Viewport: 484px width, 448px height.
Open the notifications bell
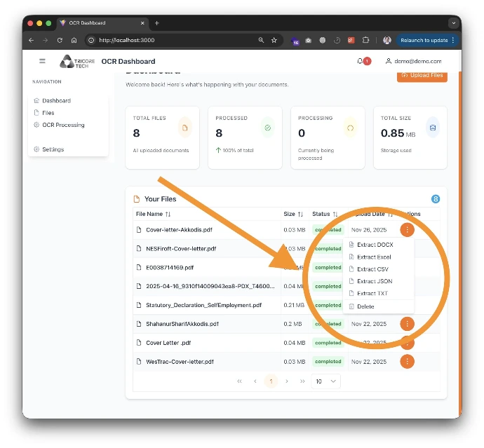tap(360, 61)
